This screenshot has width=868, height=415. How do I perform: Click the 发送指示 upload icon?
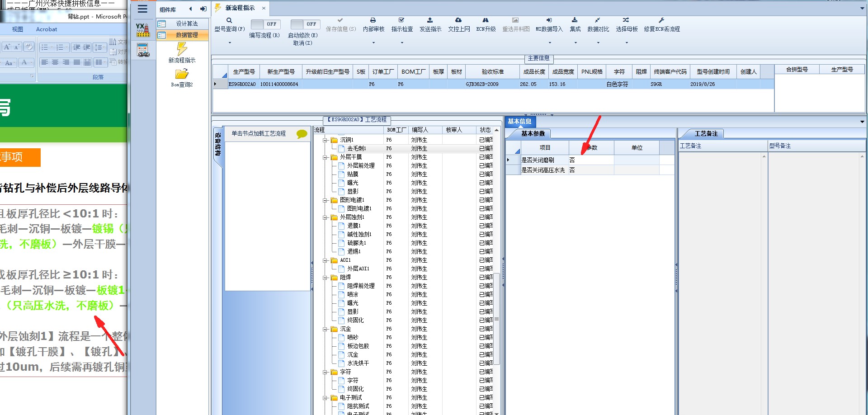(x=430, y=20)
